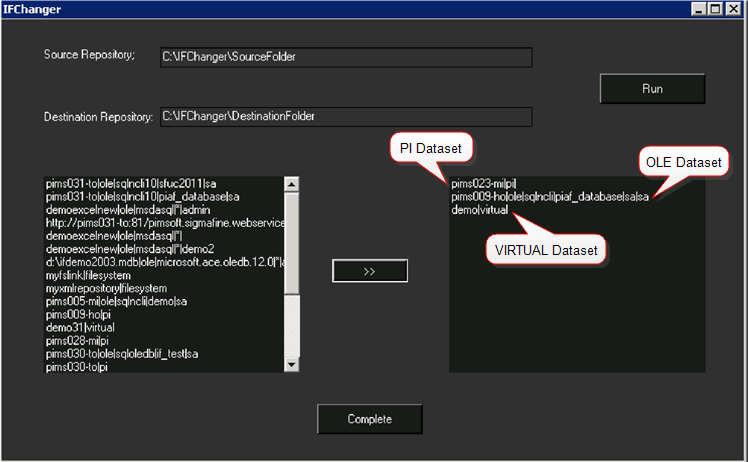Click the Complete button
The image size is (748, 462).
[x=369, y=419]
